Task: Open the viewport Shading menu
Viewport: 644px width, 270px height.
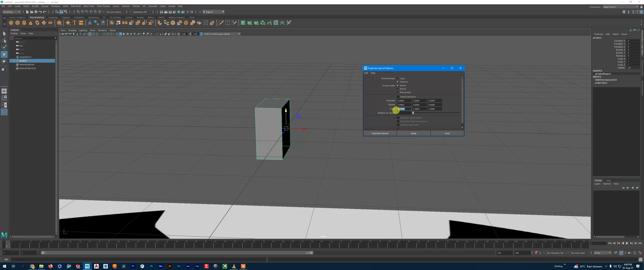Action: coord(72,30)
